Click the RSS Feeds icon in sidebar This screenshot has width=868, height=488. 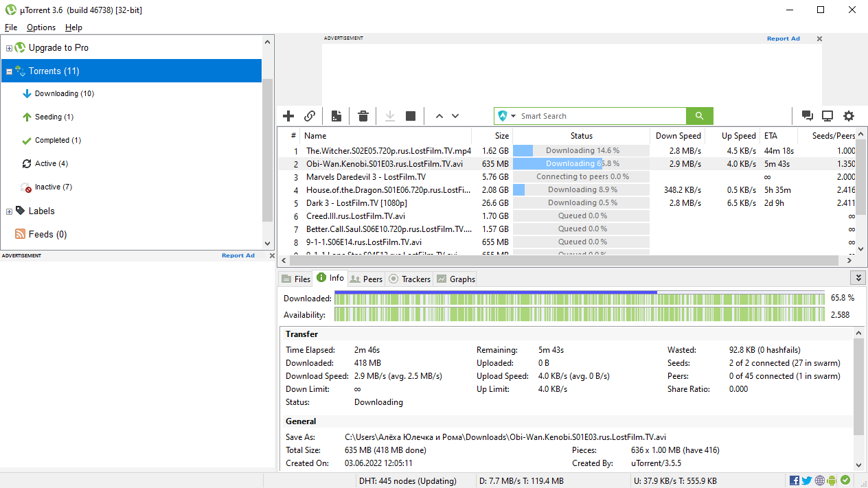[x=21, y=234]
